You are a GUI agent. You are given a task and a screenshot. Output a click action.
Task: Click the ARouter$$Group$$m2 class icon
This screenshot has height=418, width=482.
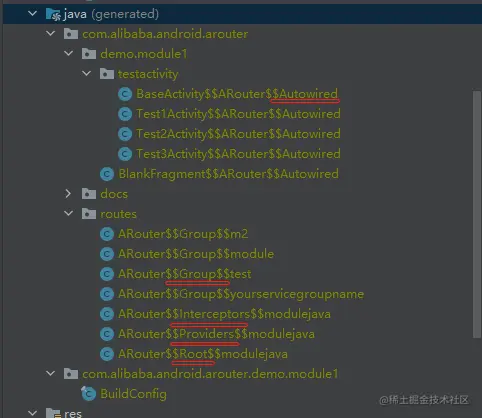107,234
